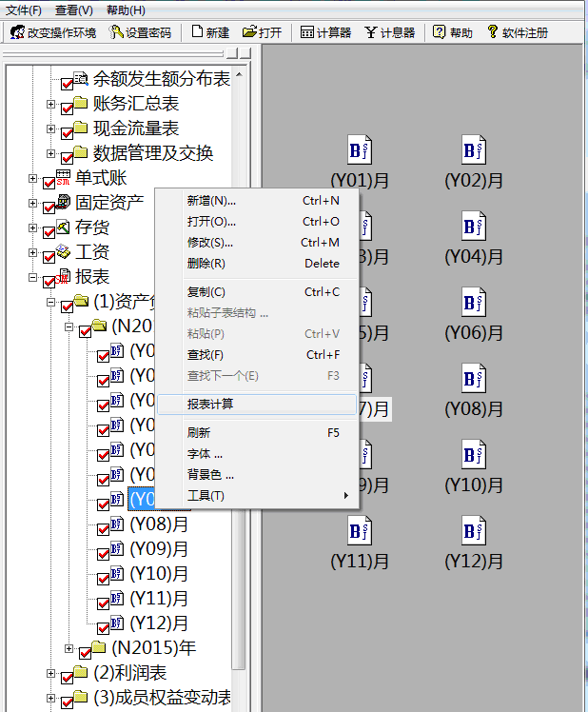
Task: Select the (Y12)月 report icon in right pane
Action: point(473,531)
